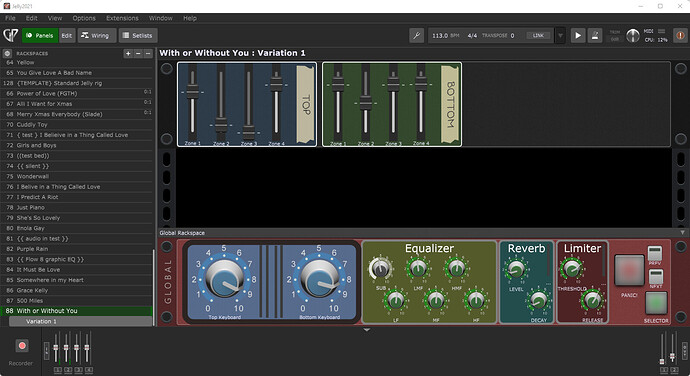Viewport: 690px width, 376px height.
Task: Click the 113.0 BPM tempo value
Action: 440,36
